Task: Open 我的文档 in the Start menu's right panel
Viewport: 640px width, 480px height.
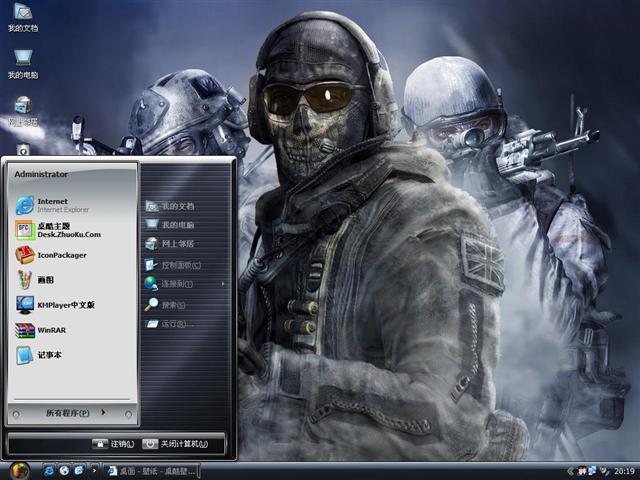Action: pyautogui.click(x=170, y=206)
